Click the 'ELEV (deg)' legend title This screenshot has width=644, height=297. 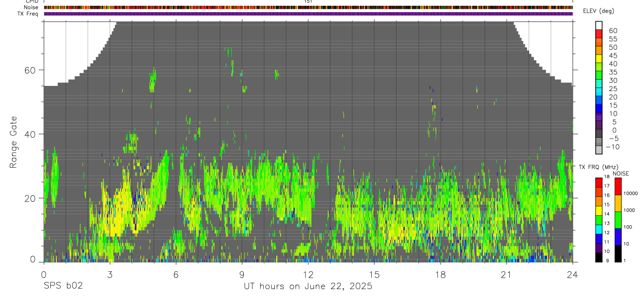coord(599,11)
